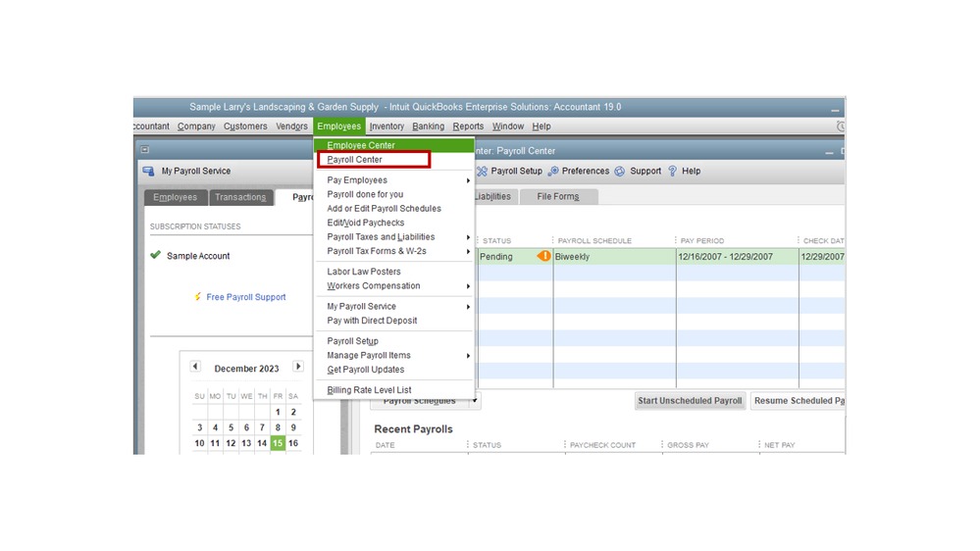Click the green checkmark beside Sample Account

pyautogui.click(x=156, y=255)
